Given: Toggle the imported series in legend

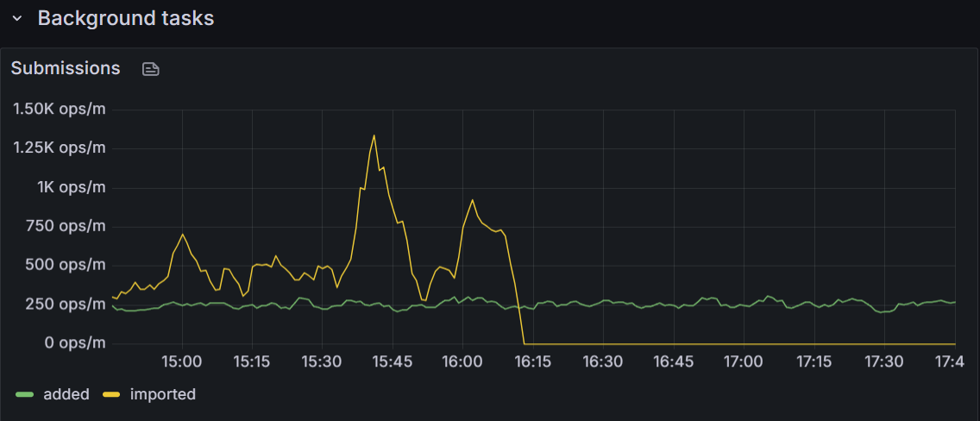Looking at the screenshot, I should (162, 394).
